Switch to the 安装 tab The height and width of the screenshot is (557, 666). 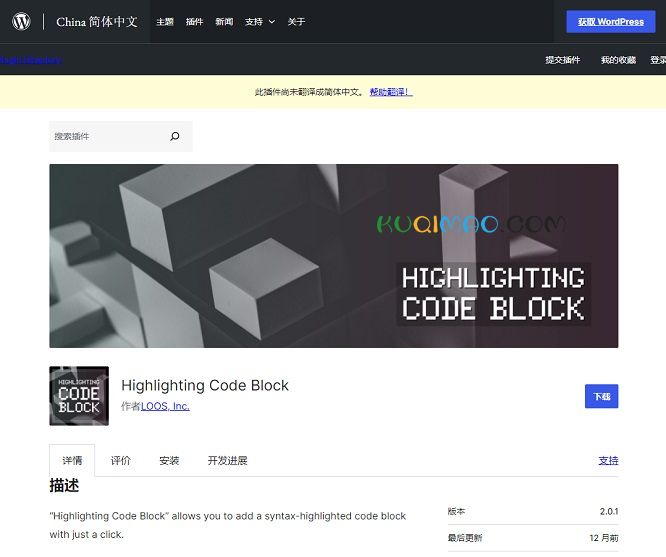coord(169,461)
